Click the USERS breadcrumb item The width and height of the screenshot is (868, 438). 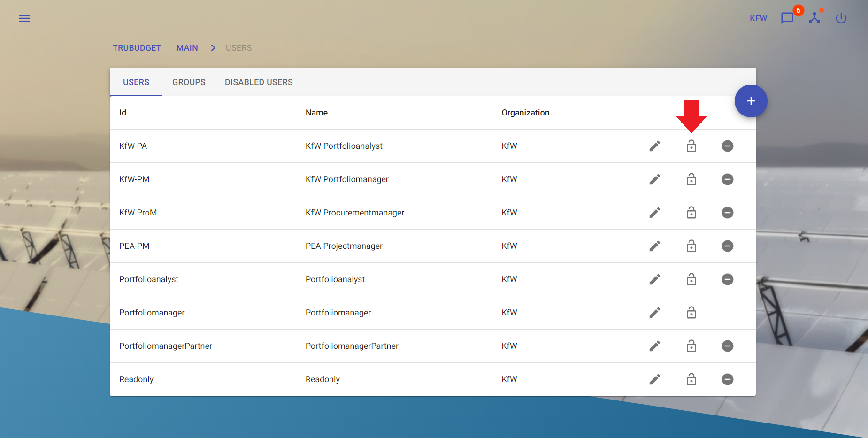tap(238, 48)
